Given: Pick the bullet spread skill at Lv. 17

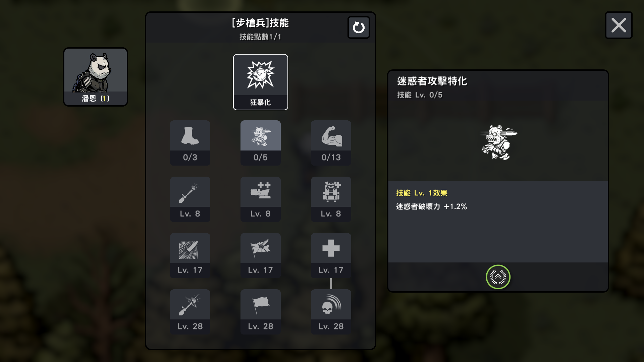Looking at the screenshot, I should pyautogui.click(x=190, y=255).
